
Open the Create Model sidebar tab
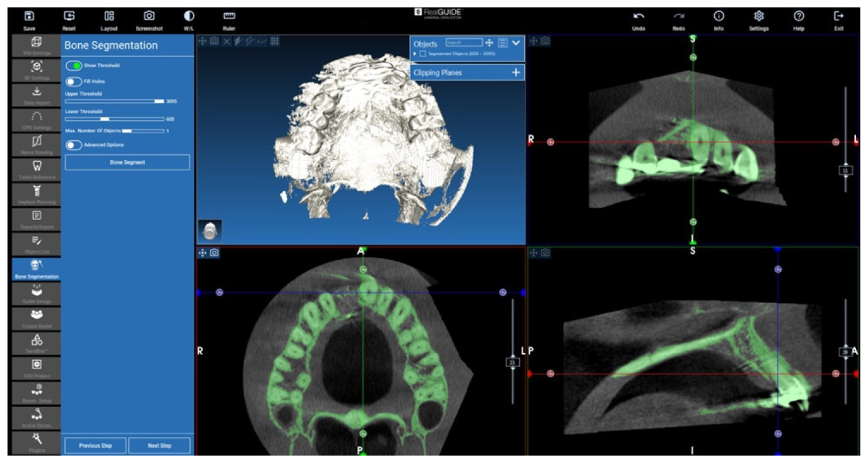37,318
